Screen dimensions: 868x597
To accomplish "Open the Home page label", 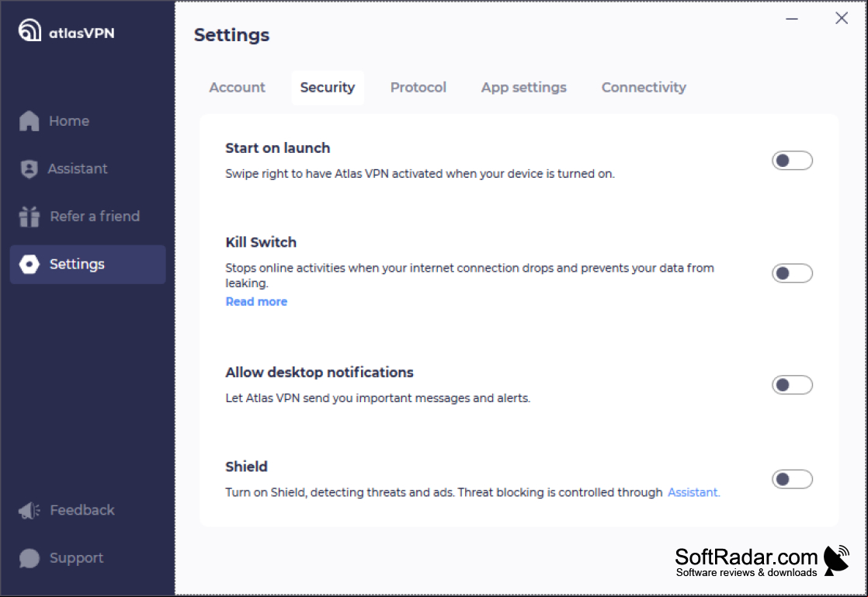I will [x=69, y=121].
